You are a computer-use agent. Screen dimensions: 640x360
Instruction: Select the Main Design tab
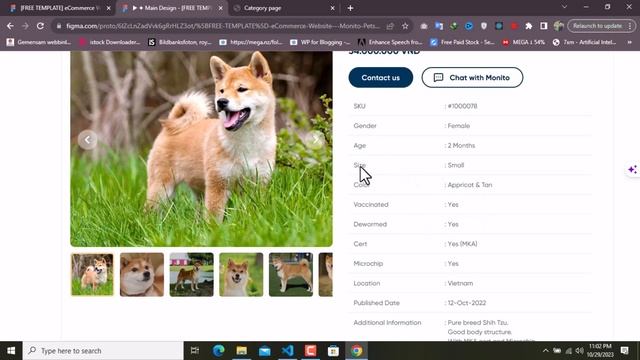click(x=170, y=8)
